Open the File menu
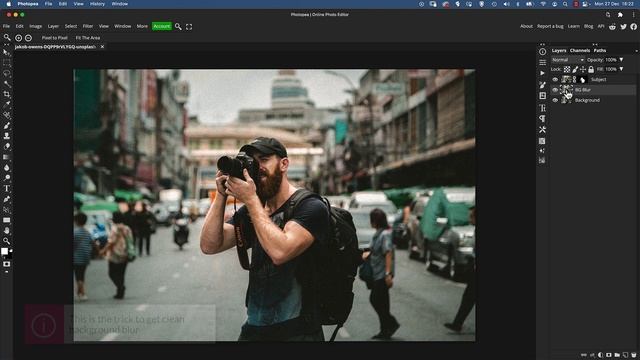This screenshot has width=640, height=360. tap(6, 26)
